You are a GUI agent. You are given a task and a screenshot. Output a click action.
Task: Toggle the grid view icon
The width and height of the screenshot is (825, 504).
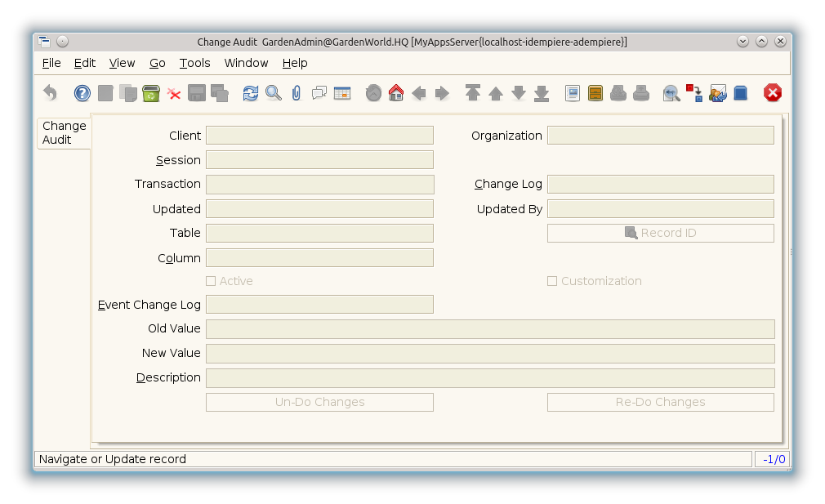click(x=341, y=93)
